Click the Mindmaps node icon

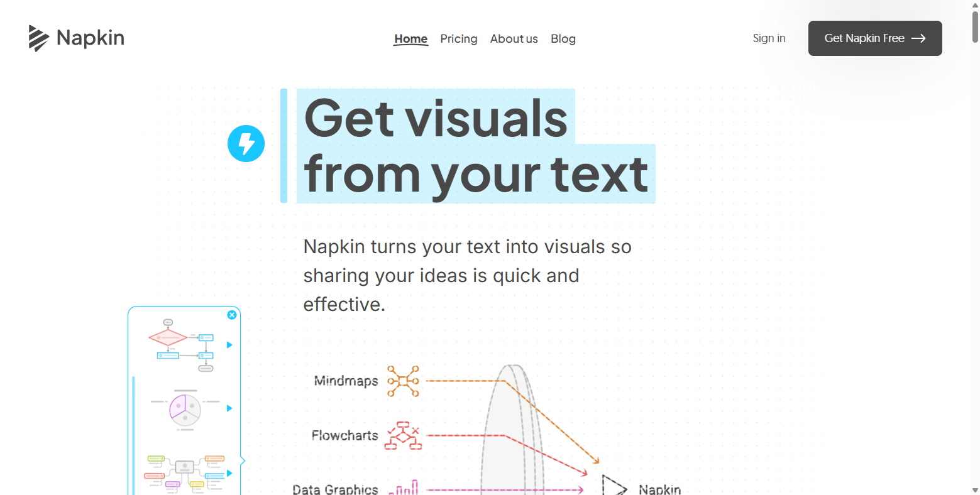pyautogui.click(x=403, y=381)
